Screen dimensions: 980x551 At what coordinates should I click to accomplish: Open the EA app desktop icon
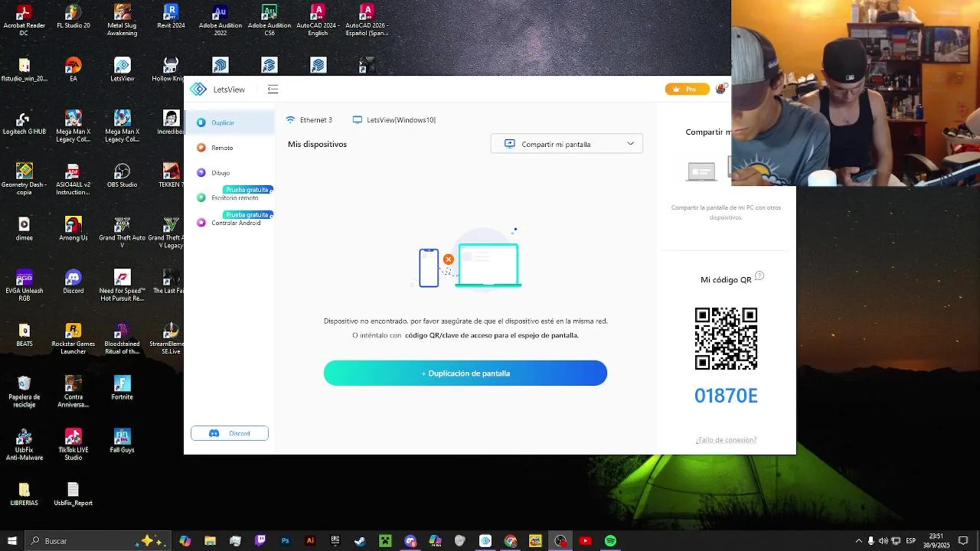[x=73, y=70]
